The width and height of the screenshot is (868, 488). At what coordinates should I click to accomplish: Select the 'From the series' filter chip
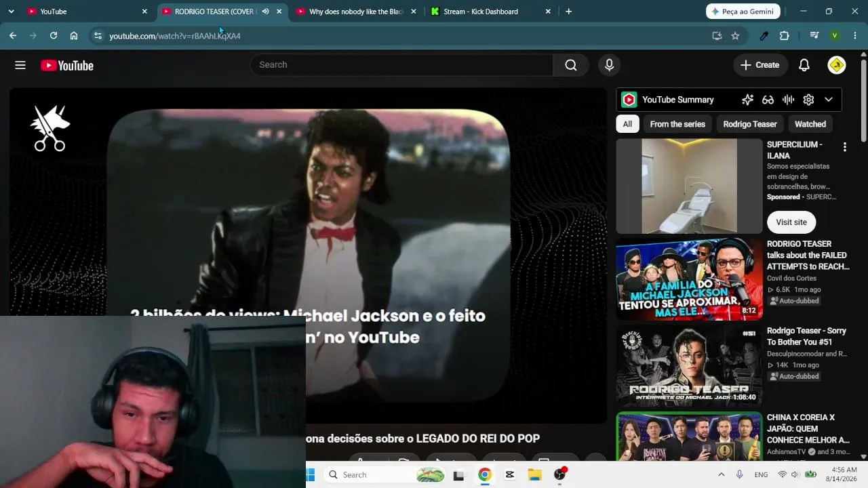coord(677,124)
